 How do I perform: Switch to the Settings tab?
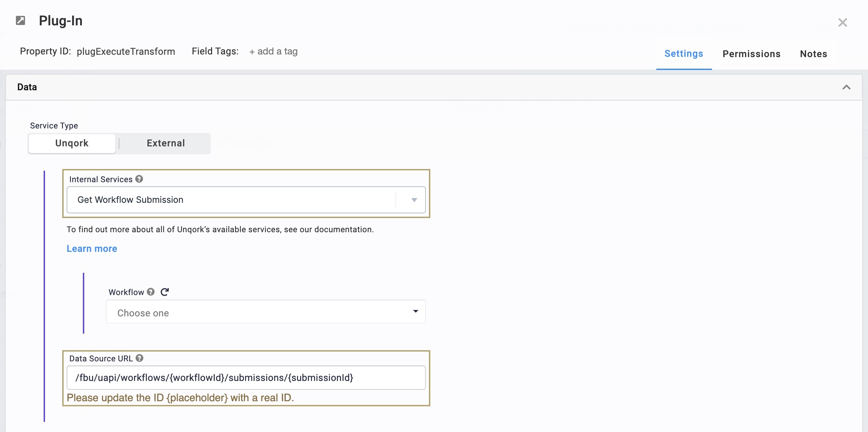coord(684,54)
